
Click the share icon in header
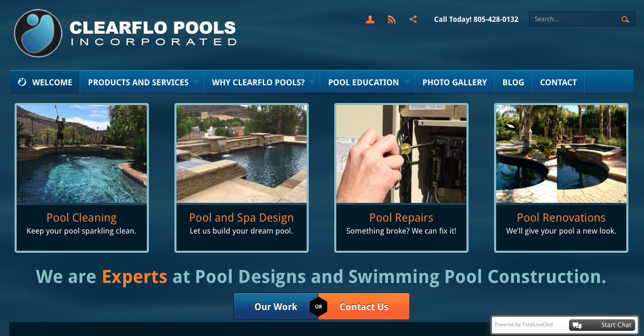[x=413, y=20]
